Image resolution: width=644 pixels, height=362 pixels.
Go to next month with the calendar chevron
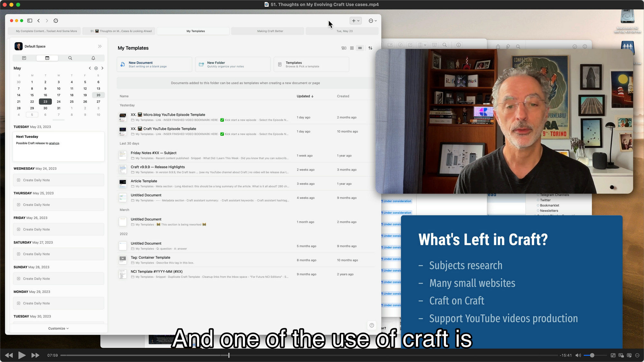102,68
